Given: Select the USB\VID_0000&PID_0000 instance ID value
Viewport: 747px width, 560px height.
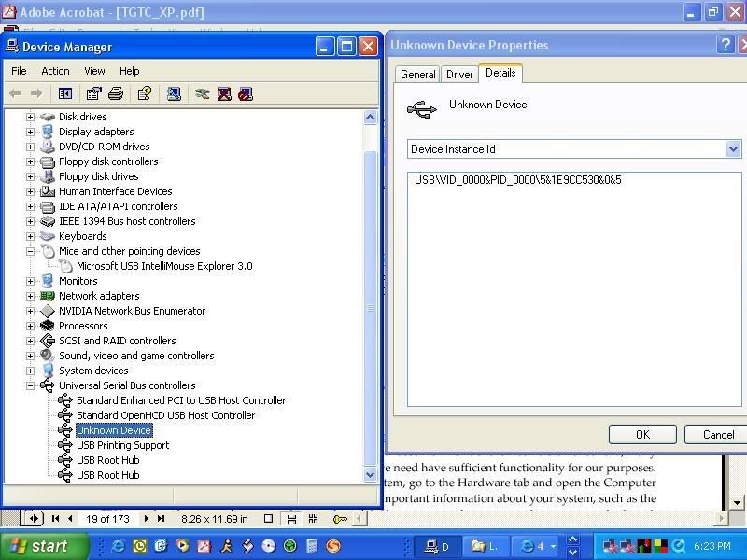Looking at the screenshot, I should click(518, 180).
